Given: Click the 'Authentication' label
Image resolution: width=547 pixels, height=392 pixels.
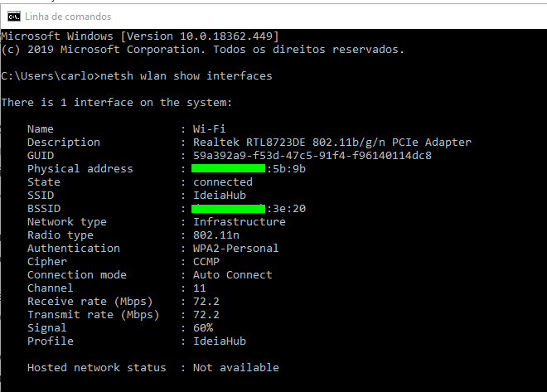Looking at the screenshot, I should click(x=74, y=249).
